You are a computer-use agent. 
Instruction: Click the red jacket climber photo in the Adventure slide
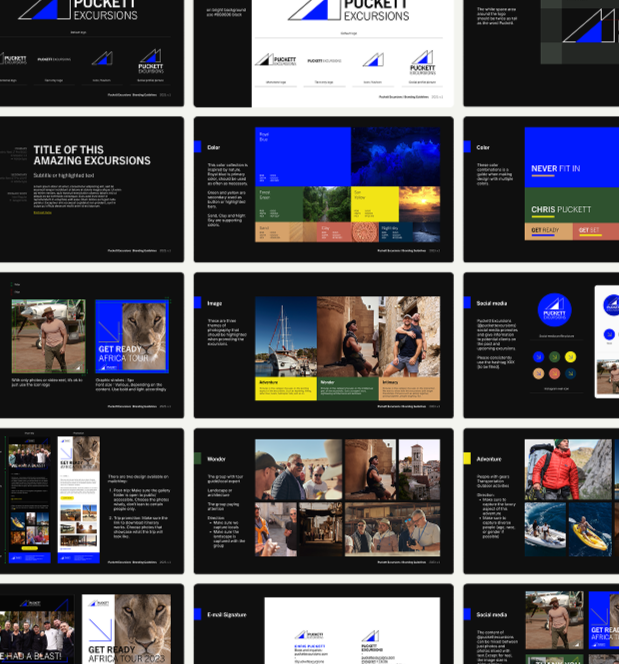(x=568, y=470)
